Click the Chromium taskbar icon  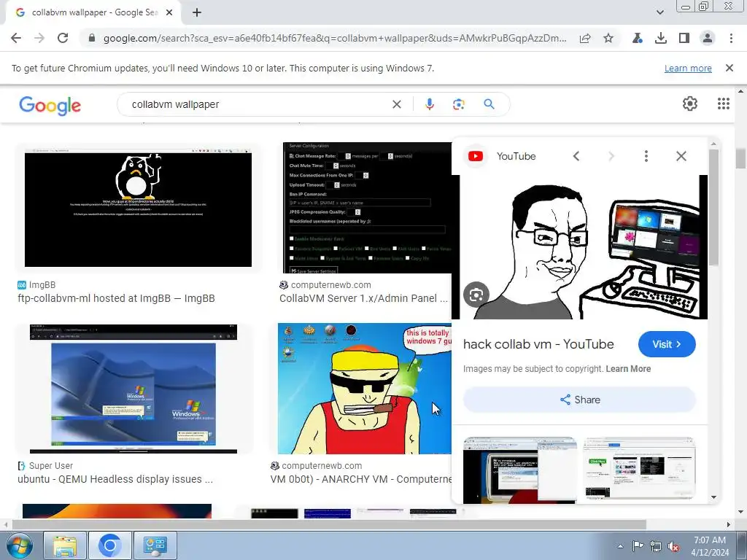109,545
